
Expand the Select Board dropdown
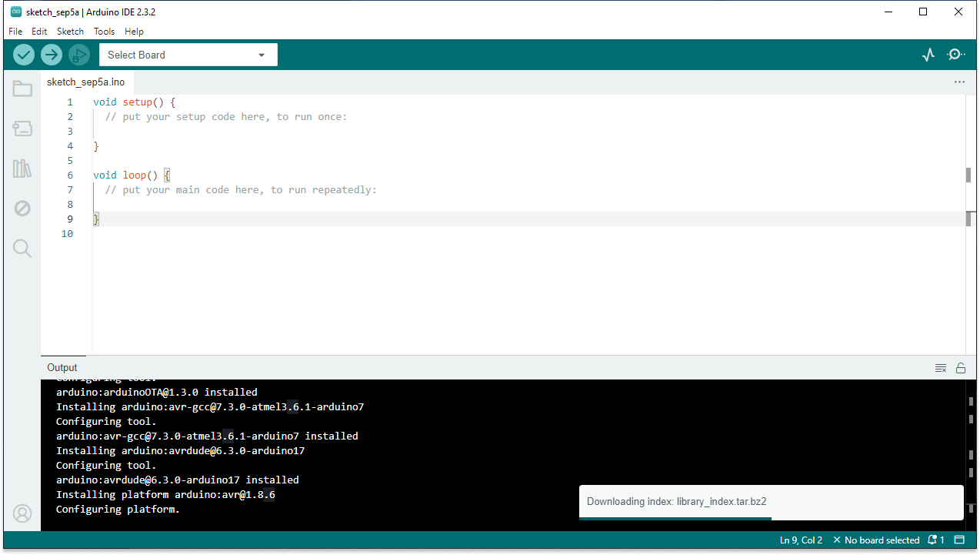(x=188, y=55)
